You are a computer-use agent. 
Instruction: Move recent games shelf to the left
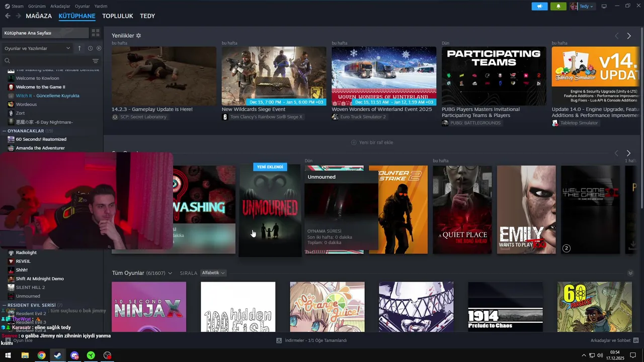click(616, 153)
